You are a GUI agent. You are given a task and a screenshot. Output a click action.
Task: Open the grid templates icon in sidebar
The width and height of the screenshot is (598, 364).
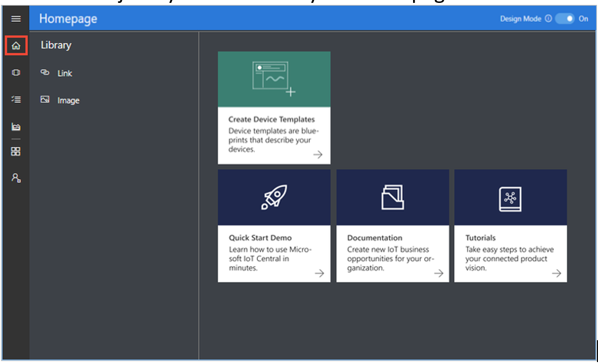[x=16, y=151]
